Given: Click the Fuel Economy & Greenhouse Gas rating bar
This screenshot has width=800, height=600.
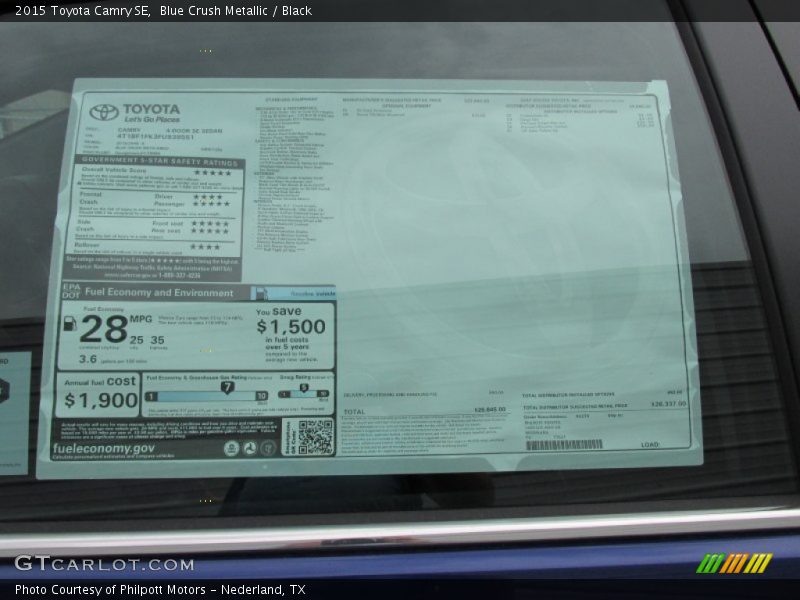Looking at the screenshot, I should click(x=206, y=396).
